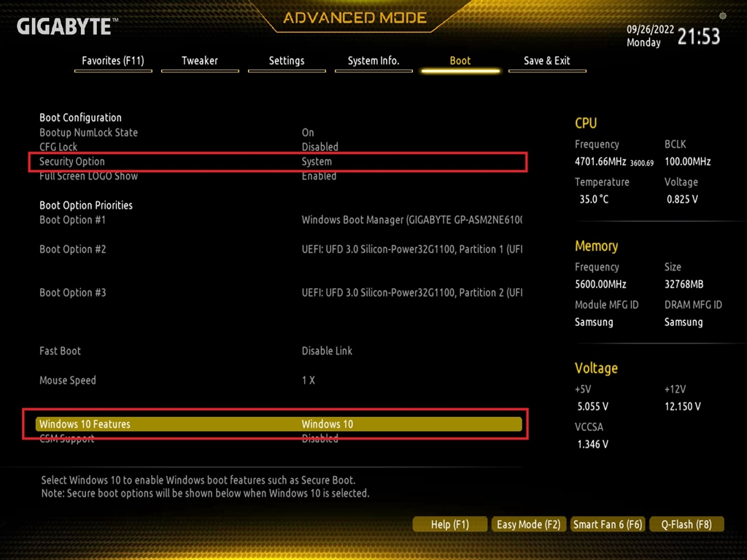Click CPU voltage 0.825 V
747x560 pixels.
pyautogui.click(x=682, y=199)
